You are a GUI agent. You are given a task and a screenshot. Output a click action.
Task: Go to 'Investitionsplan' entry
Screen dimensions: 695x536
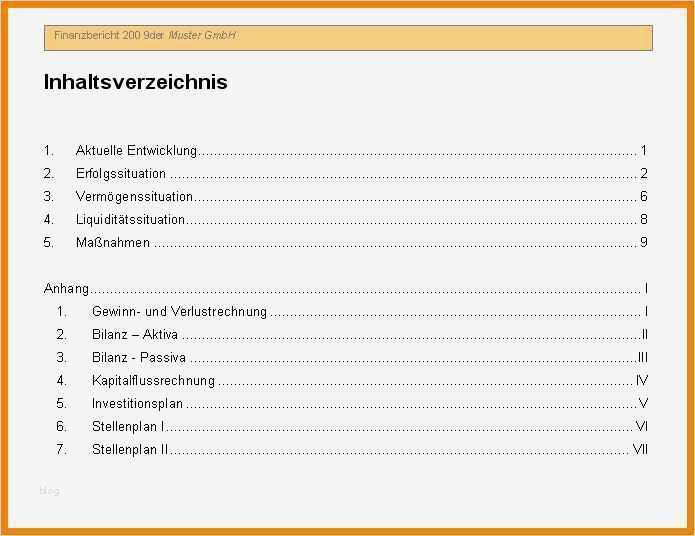[x=137, y=404]
